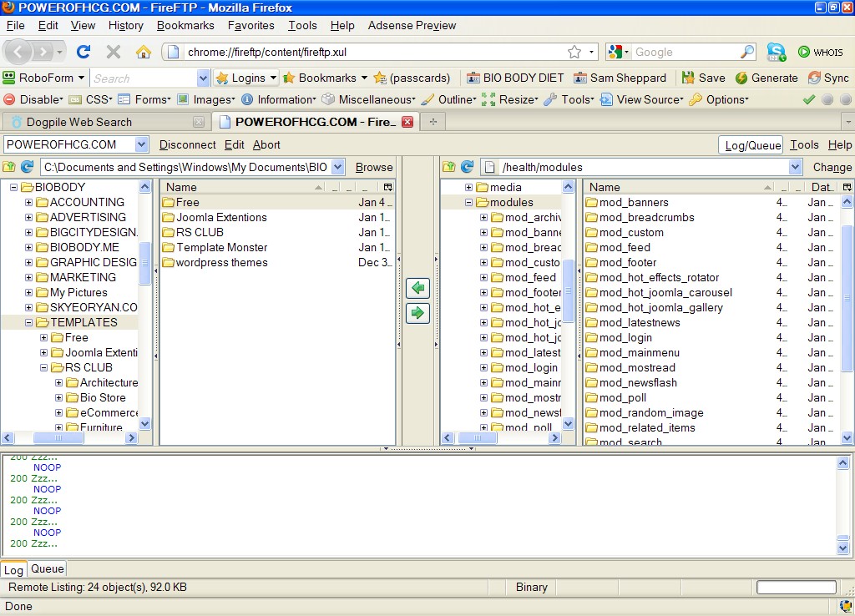Open RoboForm main menu dropdown

tap(81, 78)
